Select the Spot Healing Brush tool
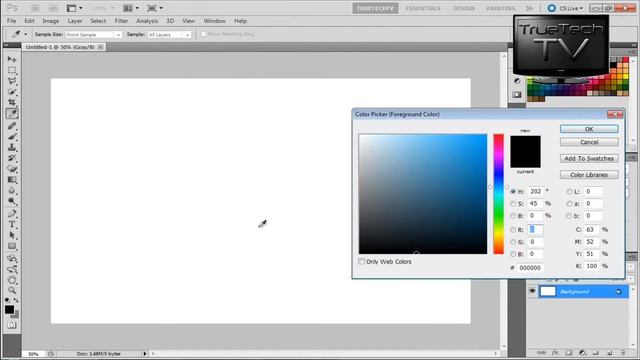Viewport: 640px width, 360px height. point(12,126)
